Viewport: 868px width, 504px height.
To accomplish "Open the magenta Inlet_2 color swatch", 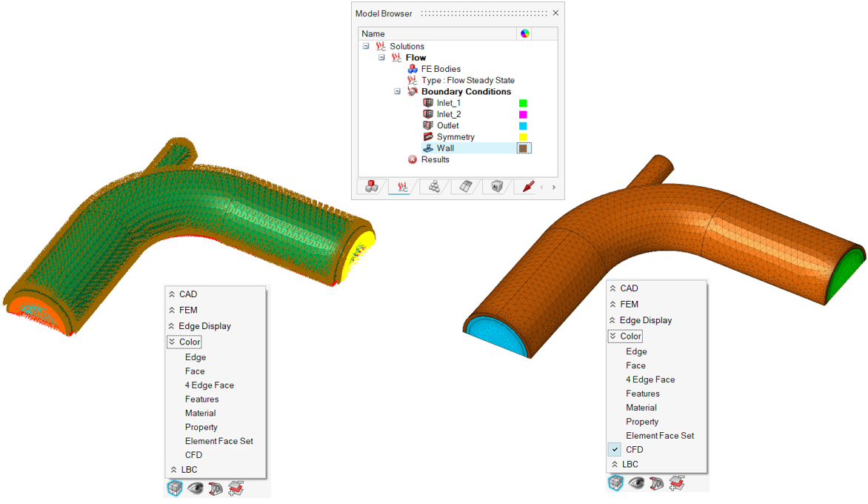I will click(523, 115).
